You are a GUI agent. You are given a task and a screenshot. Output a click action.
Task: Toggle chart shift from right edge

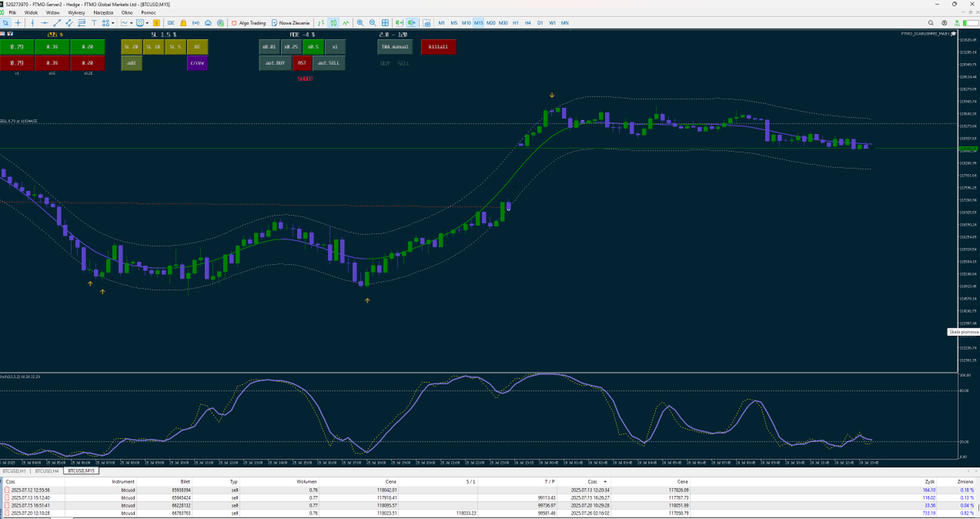pyautogui.click(x=412, y=23)
